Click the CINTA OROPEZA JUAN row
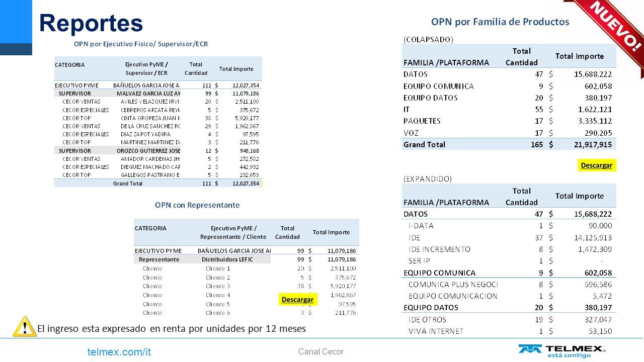 tap(158, 118)
